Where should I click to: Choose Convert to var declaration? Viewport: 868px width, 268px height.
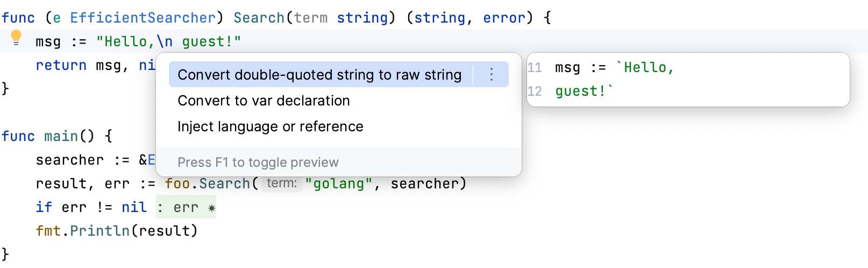click(x=264, y=101)
